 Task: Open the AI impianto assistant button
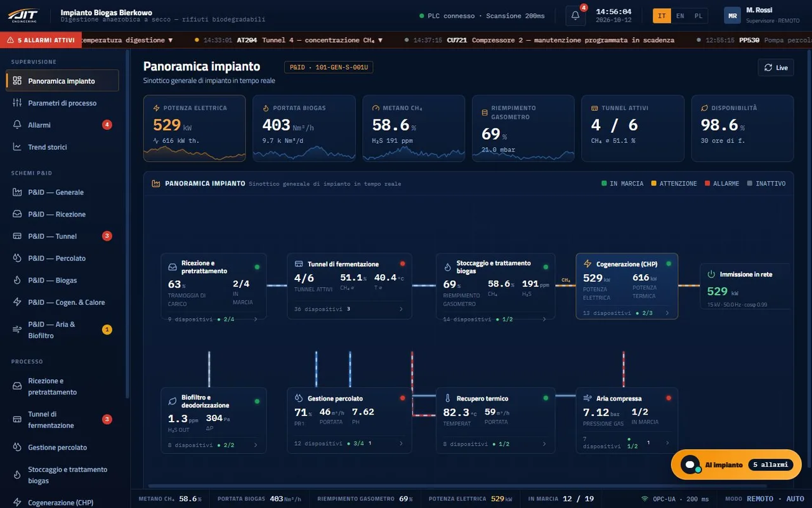(x=737, y=465)
